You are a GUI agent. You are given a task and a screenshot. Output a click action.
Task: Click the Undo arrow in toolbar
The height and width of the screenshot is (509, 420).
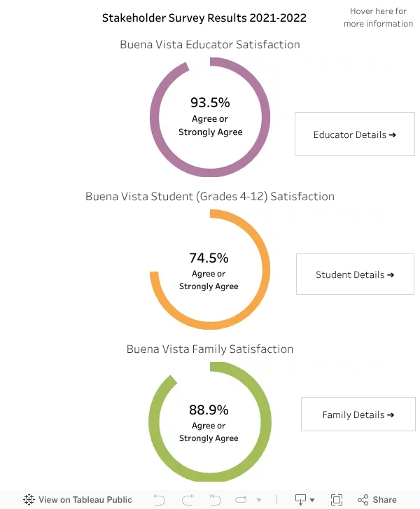pos(160,500)
